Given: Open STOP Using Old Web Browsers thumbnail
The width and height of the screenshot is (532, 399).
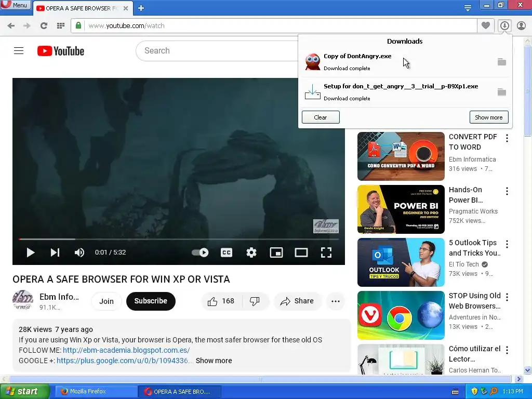Looking at the screenshot, I should pos(401,315).
